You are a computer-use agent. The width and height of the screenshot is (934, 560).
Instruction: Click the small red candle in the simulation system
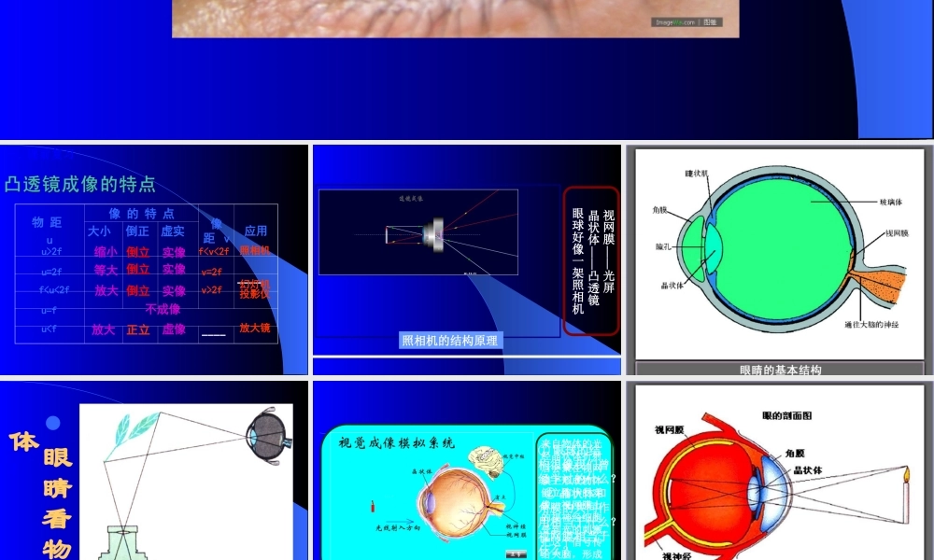pos(373,506)
